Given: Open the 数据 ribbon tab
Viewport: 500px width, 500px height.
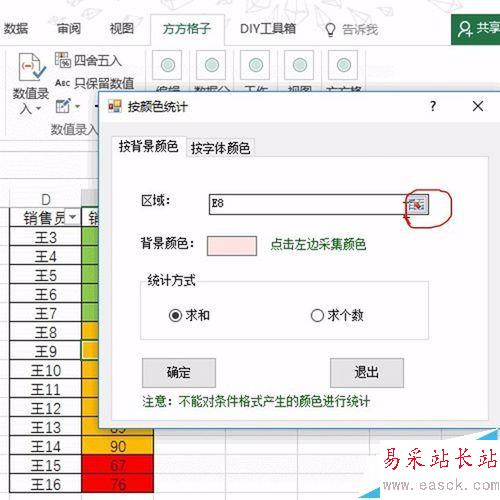Looking at the screenshot, I should (x=16, y=29).
